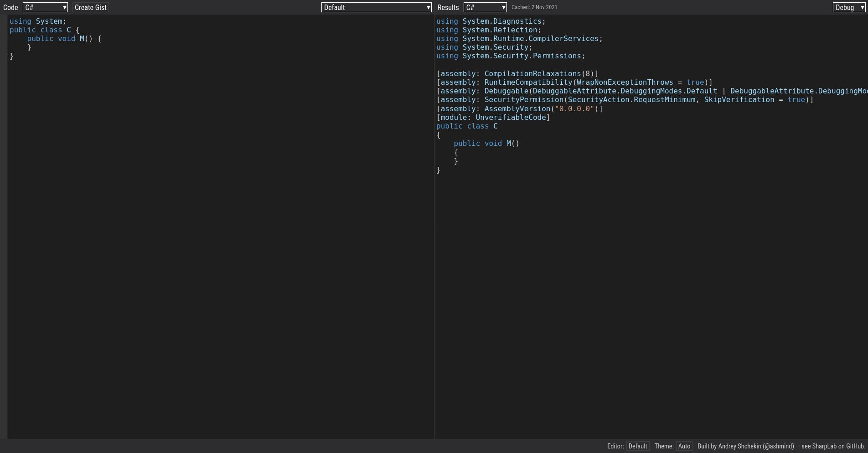This screenshot has width=868, height=453.
Task: Click the 'Cached: 2 Nov 2021' timestamp
Action: [x=534, y=7]
